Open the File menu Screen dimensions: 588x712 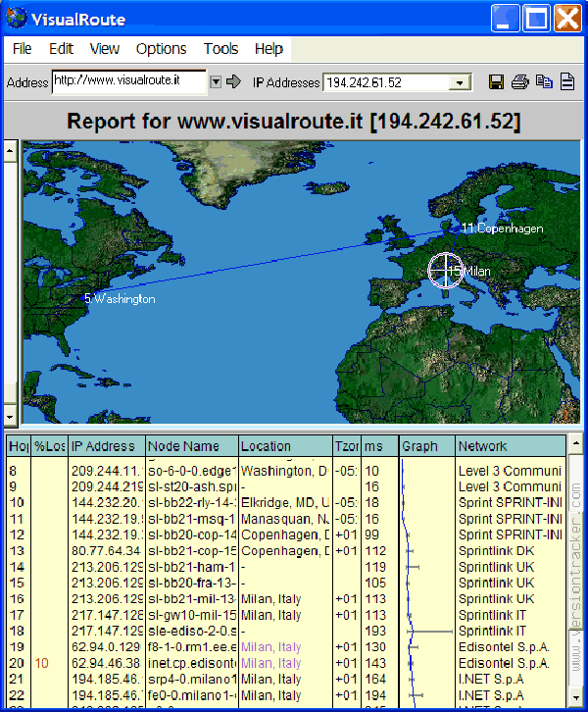point(22,49)
